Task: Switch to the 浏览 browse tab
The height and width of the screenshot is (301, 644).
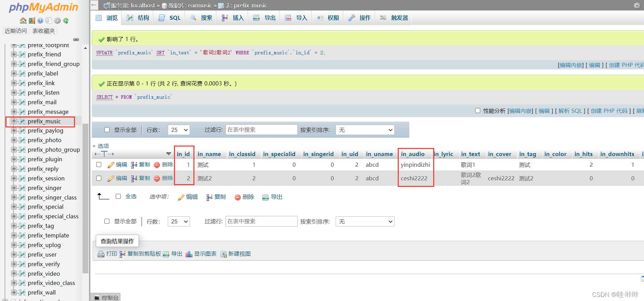Action: click(x=107, y=18)
